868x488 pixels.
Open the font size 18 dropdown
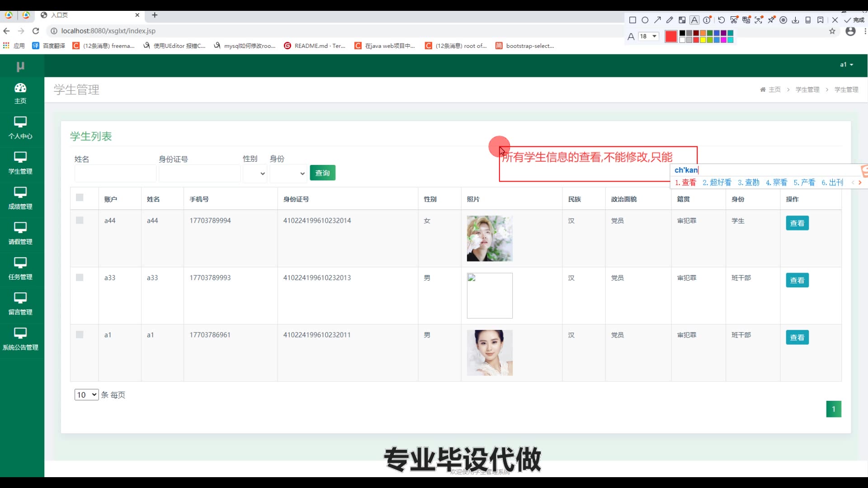point(648,36)
